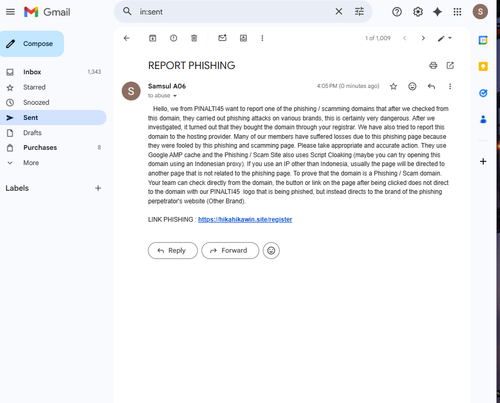Screen dimensions: 500x403
Task: Open the Snoozed folder
Action: click(53, 102)
